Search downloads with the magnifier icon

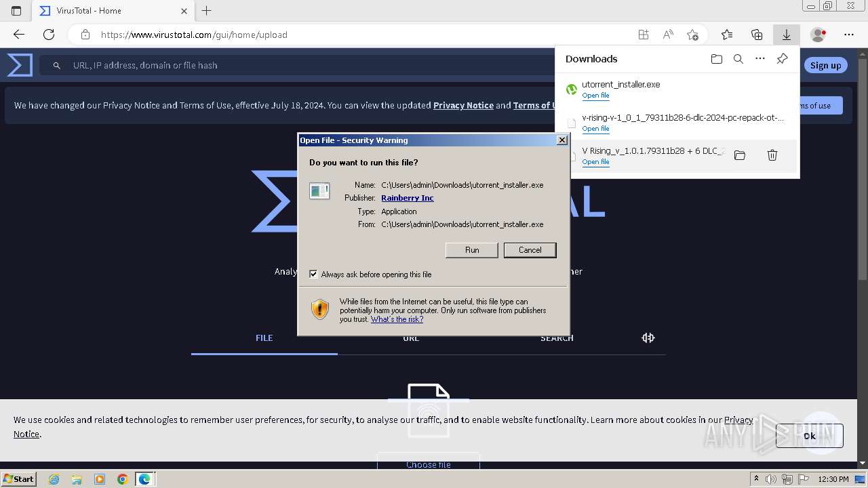738,59
